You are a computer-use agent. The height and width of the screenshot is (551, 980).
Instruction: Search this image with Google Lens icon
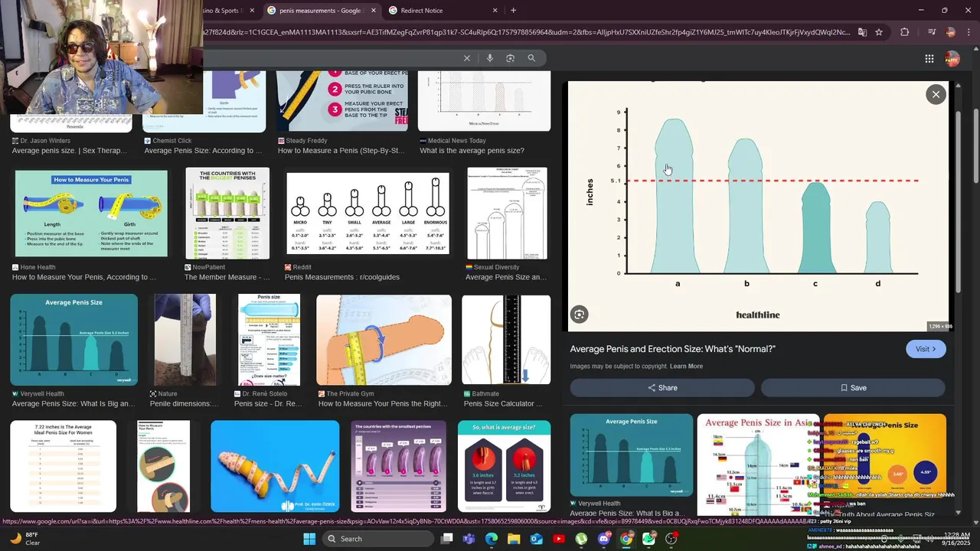tap(580, 314)
